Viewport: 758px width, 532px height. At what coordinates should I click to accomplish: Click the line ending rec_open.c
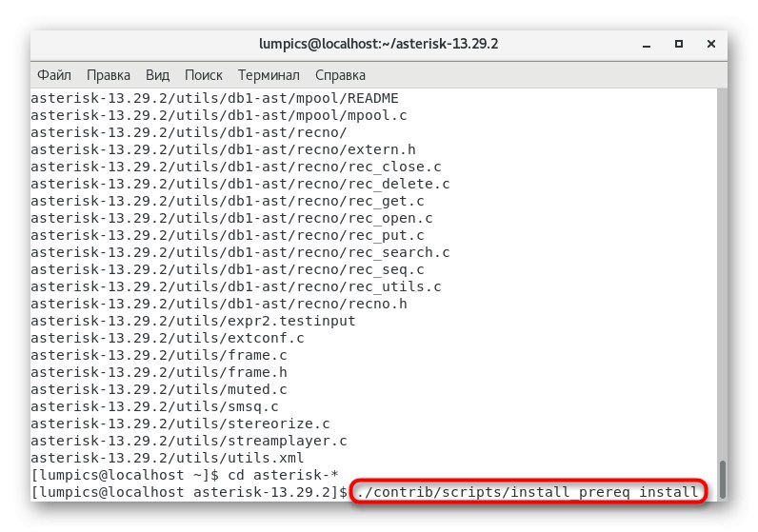coord(232,218)
